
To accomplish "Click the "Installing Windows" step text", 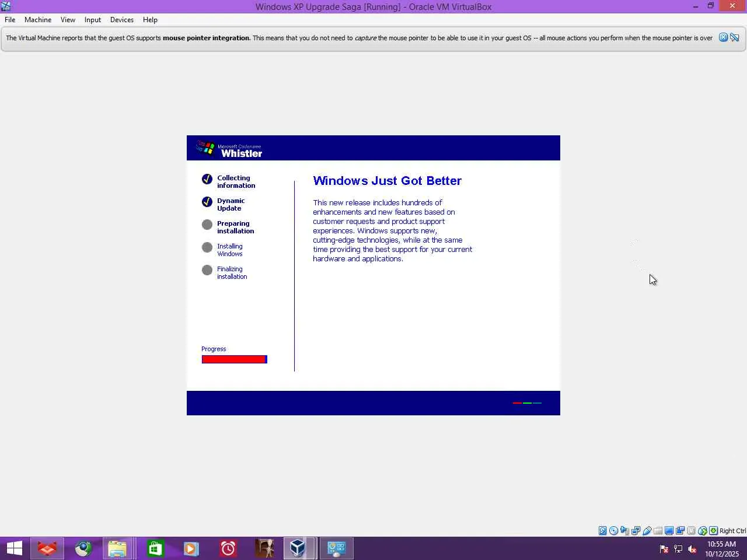I will click(x=229, y=250).
